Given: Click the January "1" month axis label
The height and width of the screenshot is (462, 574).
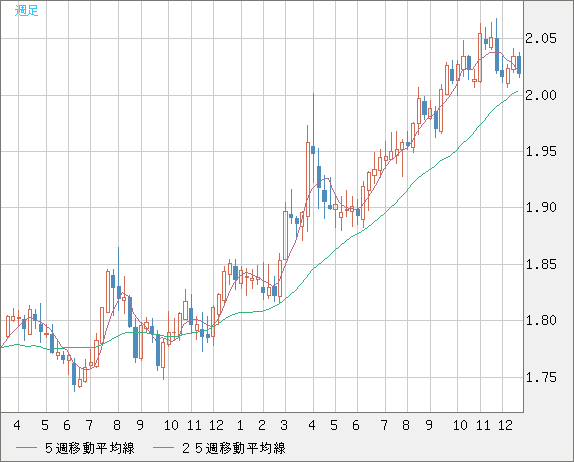Looking at the screenshot, I should click(x=240, y=425).
